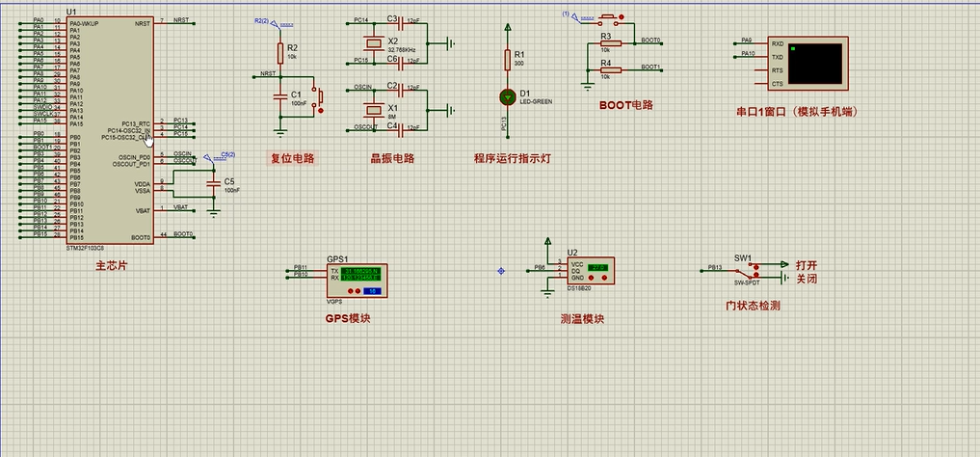Select capacitor C3 12pF
Viewport: 980px width, 457px height.
(x=401, y=24)
